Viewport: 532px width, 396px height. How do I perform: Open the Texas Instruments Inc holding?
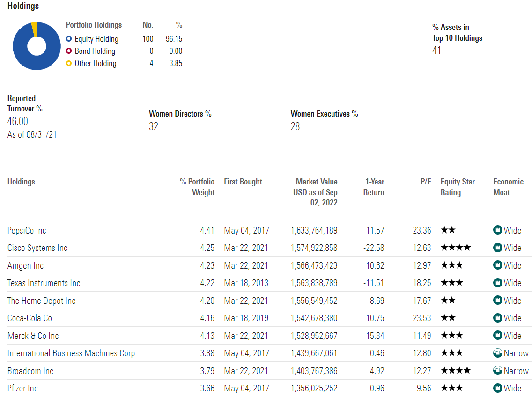pos(44,283)
